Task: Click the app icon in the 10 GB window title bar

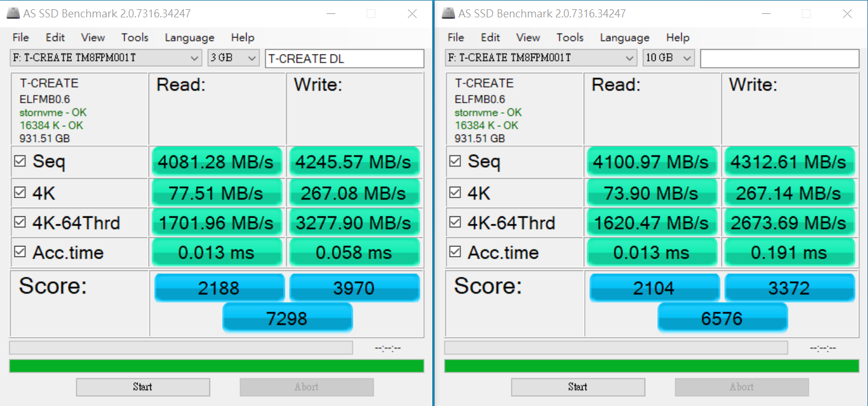Action: coord(447,13)
